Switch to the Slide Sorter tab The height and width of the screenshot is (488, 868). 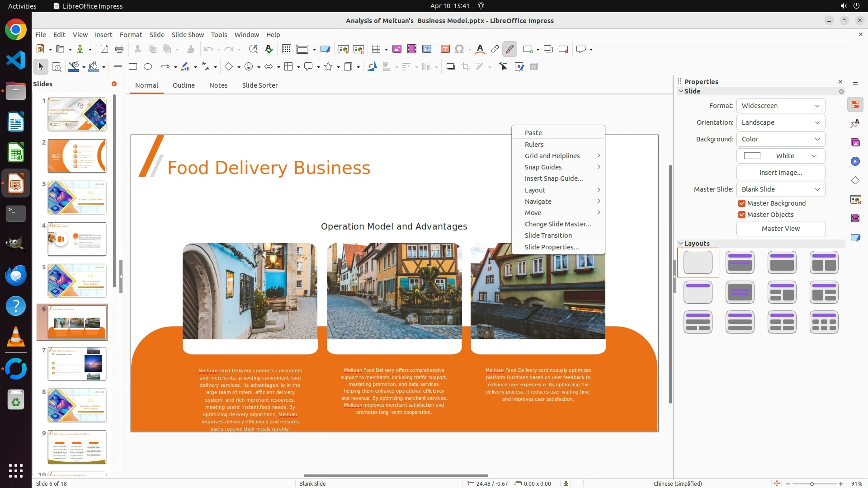[259, 85]
